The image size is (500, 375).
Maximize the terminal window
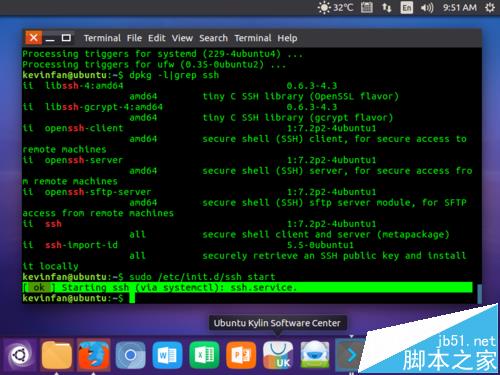coord(66,38)
